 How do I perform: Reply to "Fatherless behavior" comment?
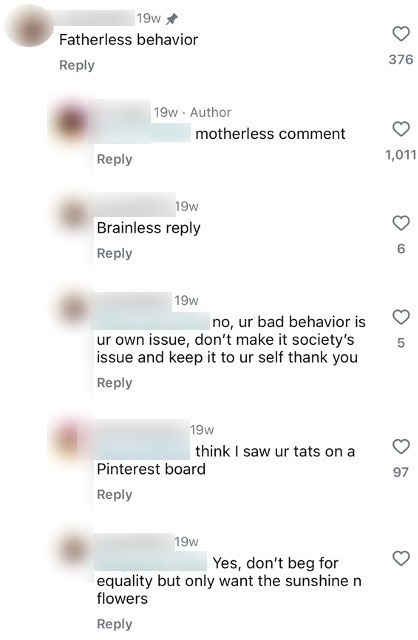[x=77, y=65]
